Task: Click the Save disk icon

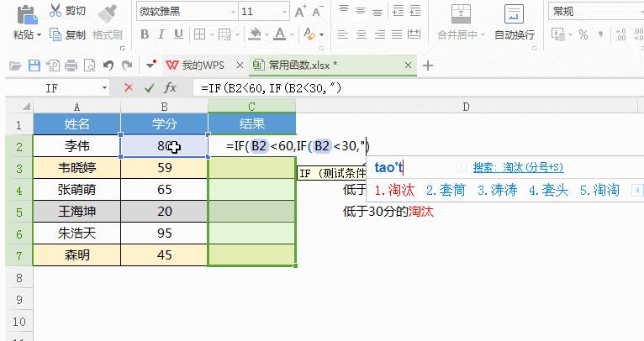Action: click(34, 66)
